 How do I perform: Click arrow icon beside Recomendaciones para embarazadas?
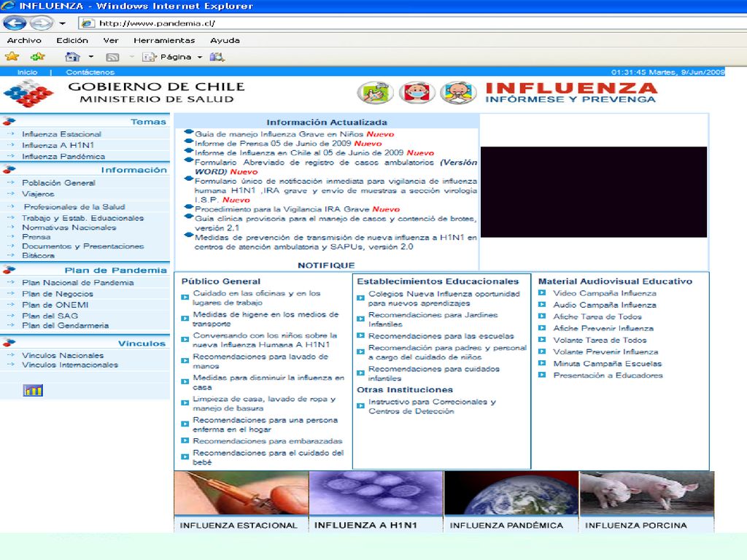(x=185, y=441)
